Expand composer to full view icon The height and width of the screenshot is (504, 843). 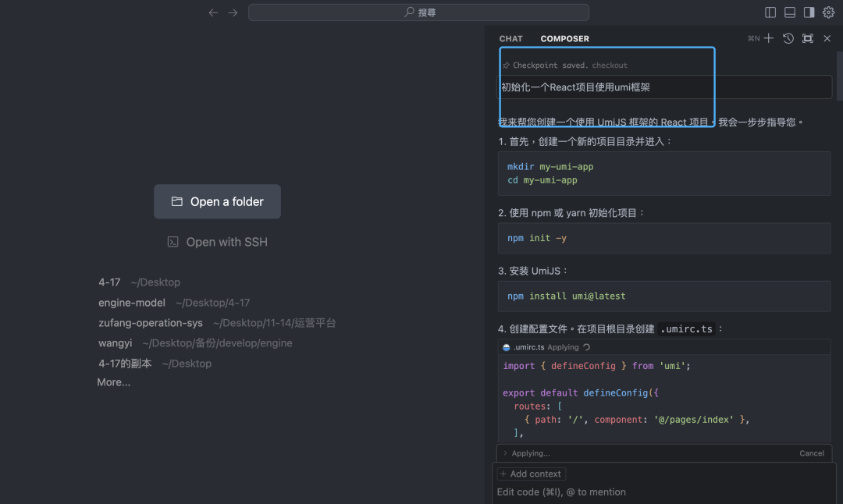(808, 38)
